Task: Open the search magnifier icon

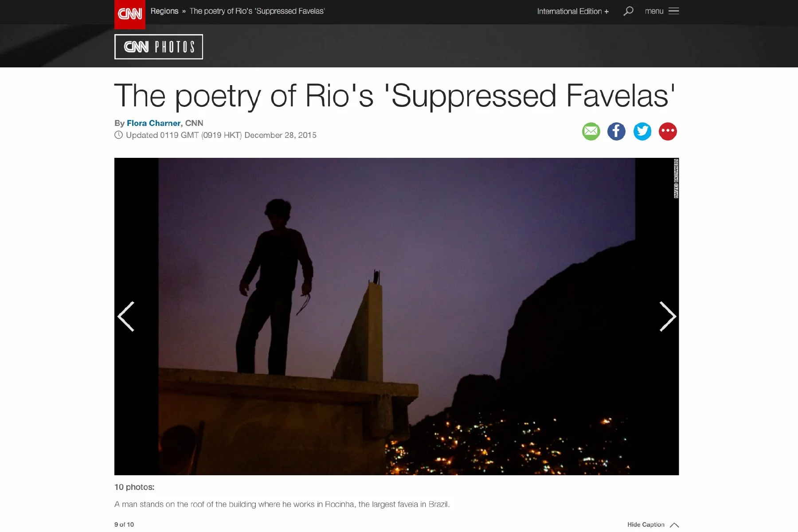Action: [x=628, y=11]
